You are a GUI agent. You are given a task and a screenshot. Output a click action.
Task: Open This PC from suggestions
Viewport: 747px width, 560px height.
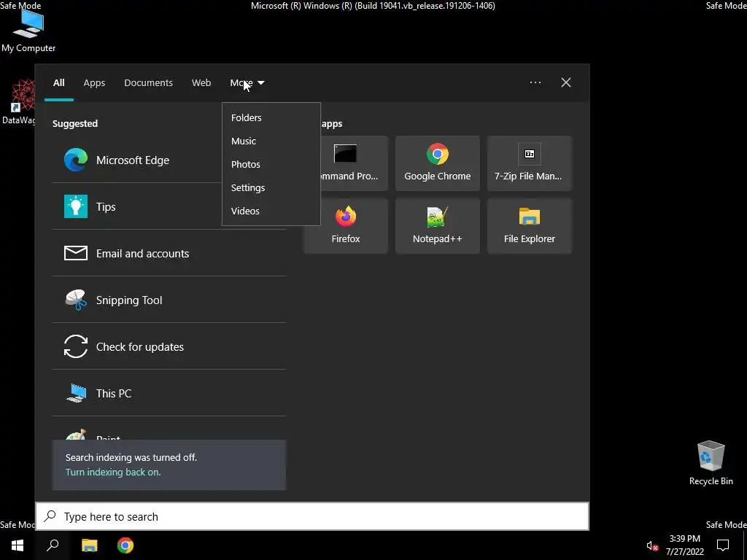[169, 393]
